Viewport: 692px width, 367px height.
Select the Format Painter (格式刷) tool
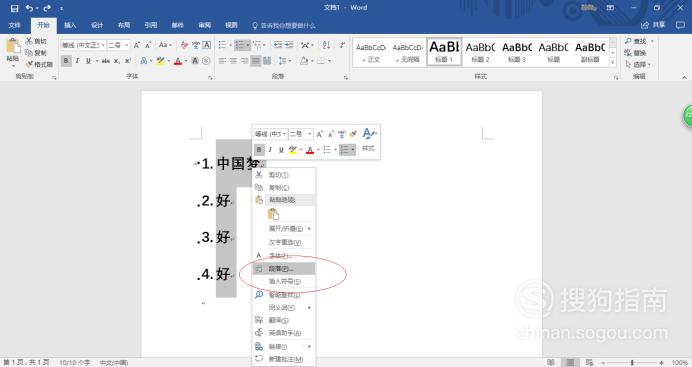[x=39, y=64]
